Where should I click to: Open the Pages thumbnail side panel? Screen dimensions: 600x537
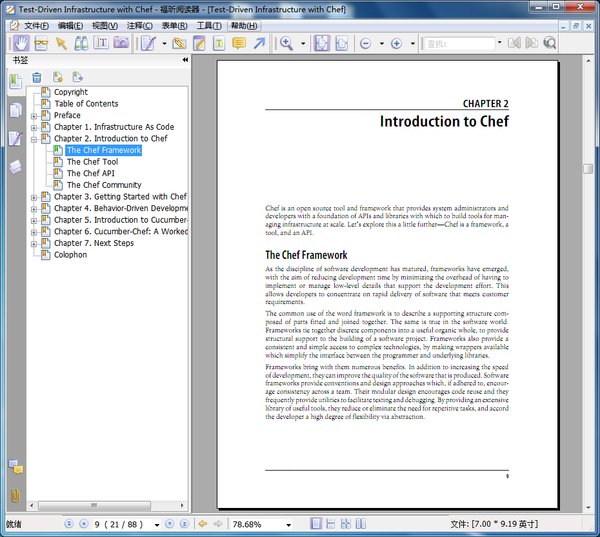16,110
